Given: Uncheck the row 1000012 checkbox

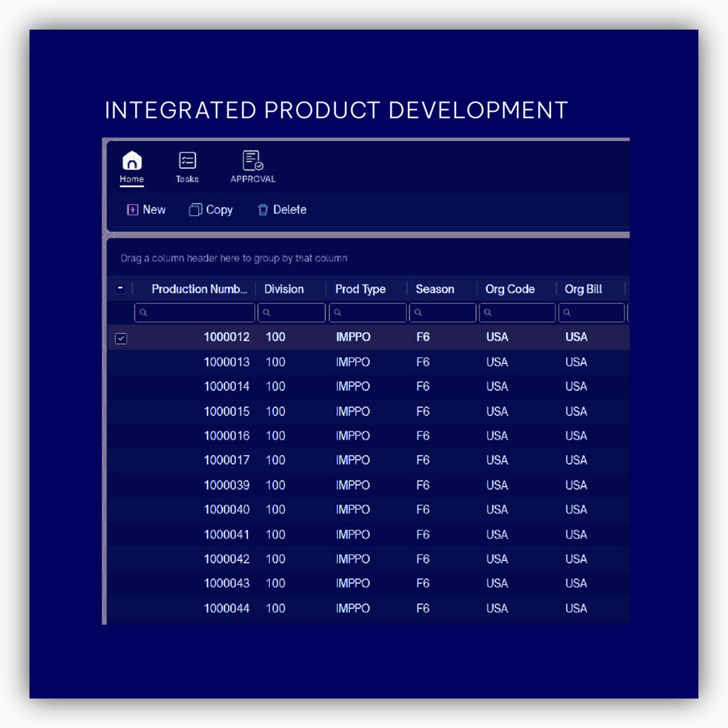Looking at the screenshot, I should 121,338.
